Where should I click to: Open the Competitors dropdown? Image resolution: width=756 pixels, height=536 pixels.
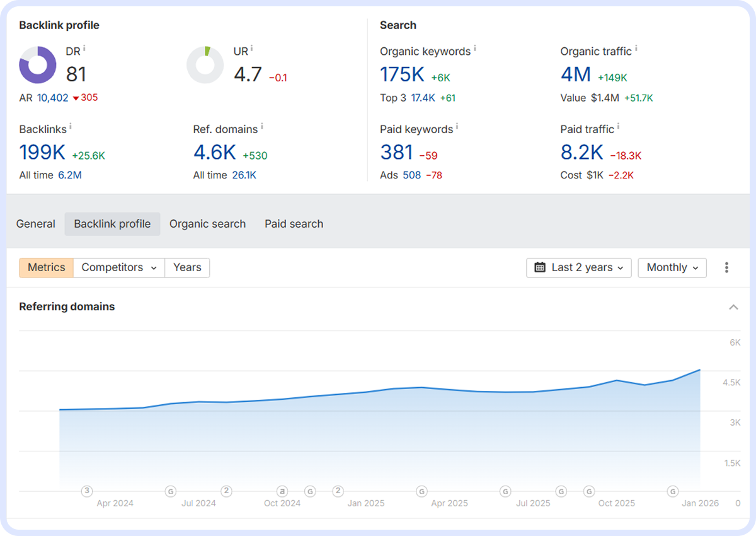118,267
